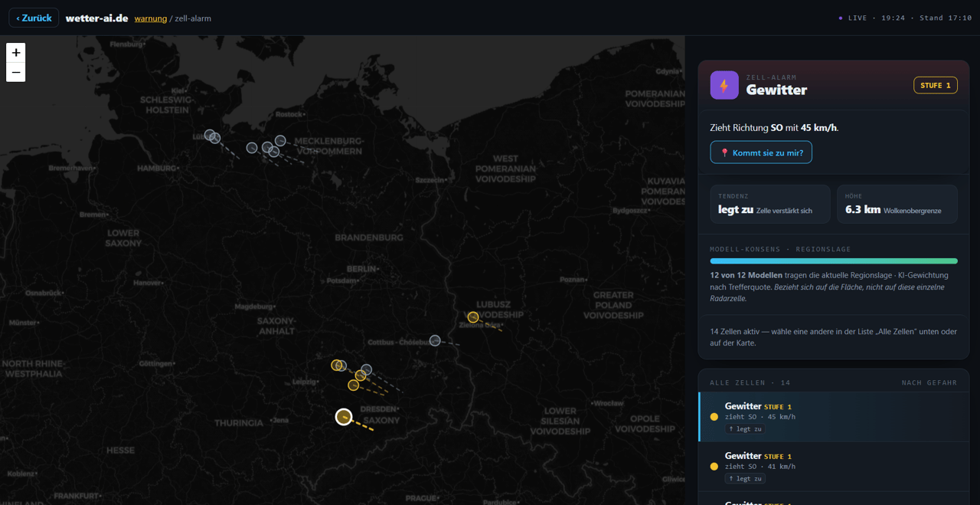Click the Nach Gefahr sort label
This screenshot has height=505, width=980.
coord(929,382)
